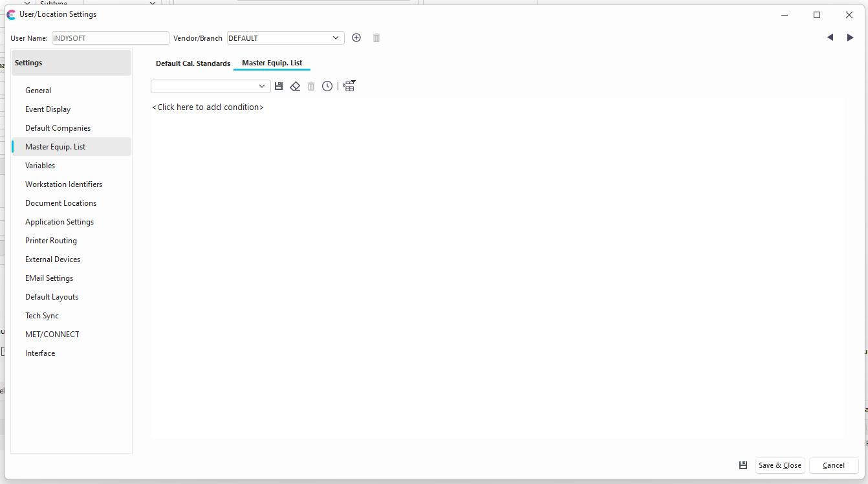Switch to the Default Cal. Standards tab
The width and height of the screenshot is (868, 484).
click(x=193, y=63)
